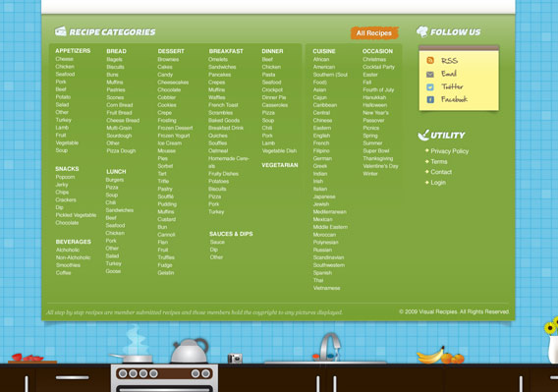Viewport: 558px width, 392px height.
Task: Select the BREAKFAST category heading
Action: [226, 51]
